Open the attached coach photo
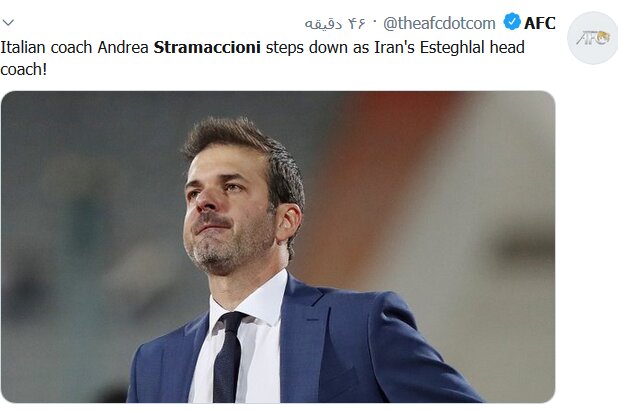 (278, 247)
